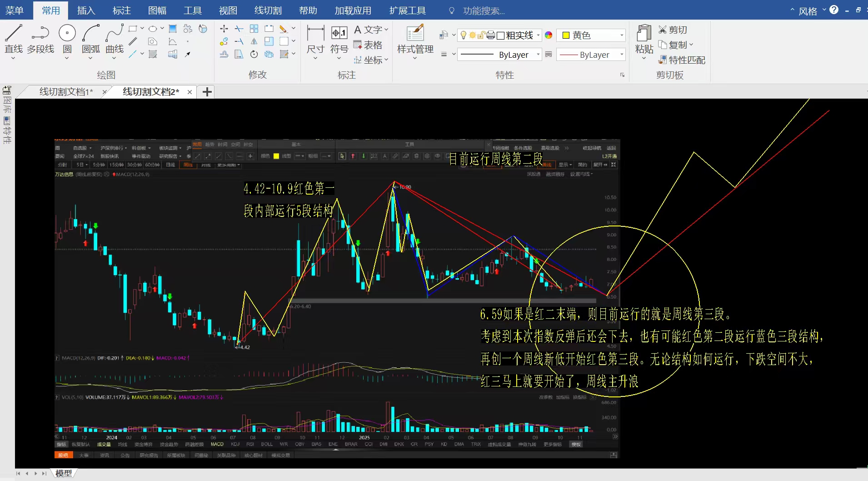Expand the 曲线 tool dropdown arrow
Viewport: 868px width, 481px height.
click(x=114, y=58)
